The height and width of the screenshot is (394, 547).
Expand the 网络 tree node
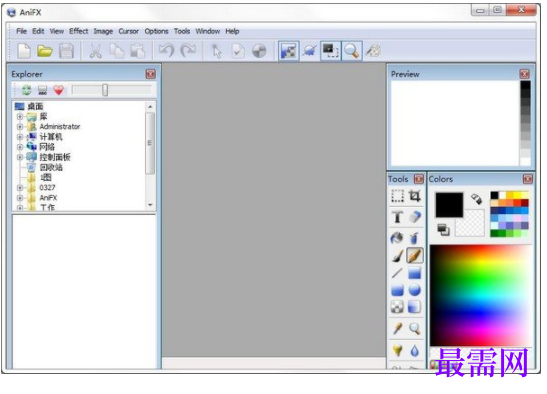tap(20, 147)
